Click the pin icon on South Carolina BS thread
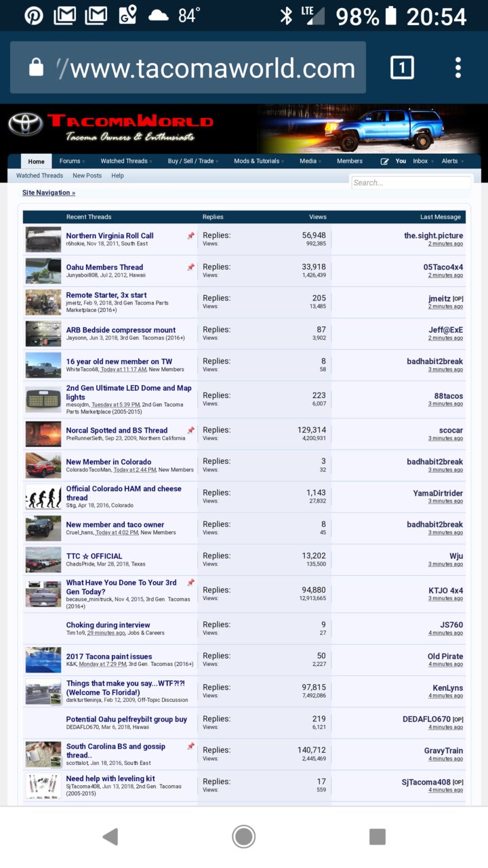This screenshot has width=488, height=868. [190, 746]
